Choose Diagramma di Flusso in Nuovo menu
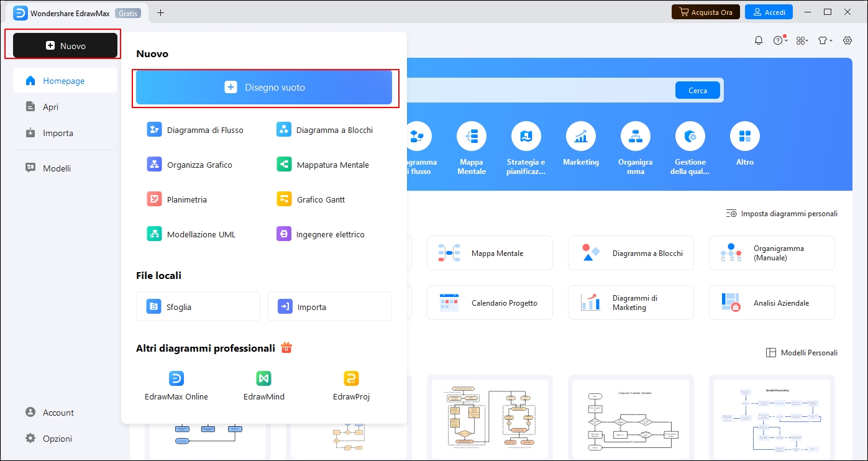Image resolution: width=868 pixels, height=461 pixels. tap(196, 130)
